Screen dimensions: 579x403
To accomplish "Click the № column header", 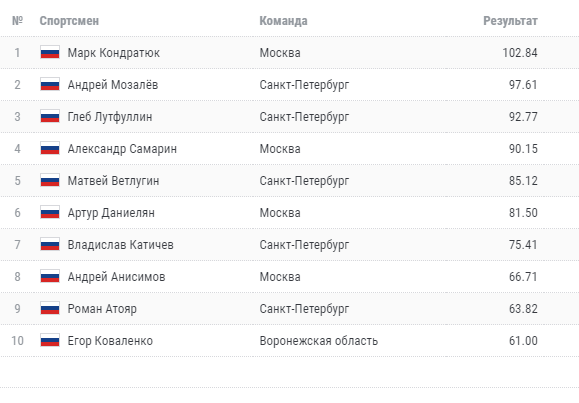I will [17, 21].
